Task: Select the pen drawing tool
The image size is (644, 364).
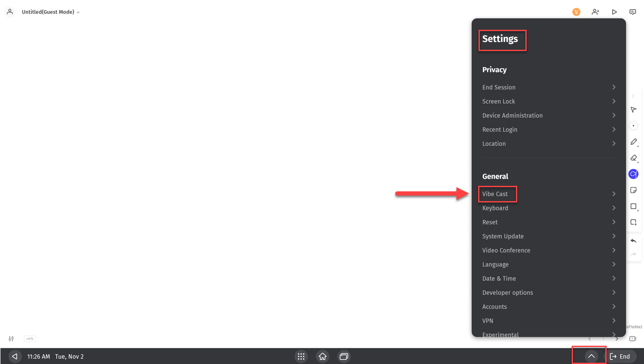Action: (x=633, y=142)
